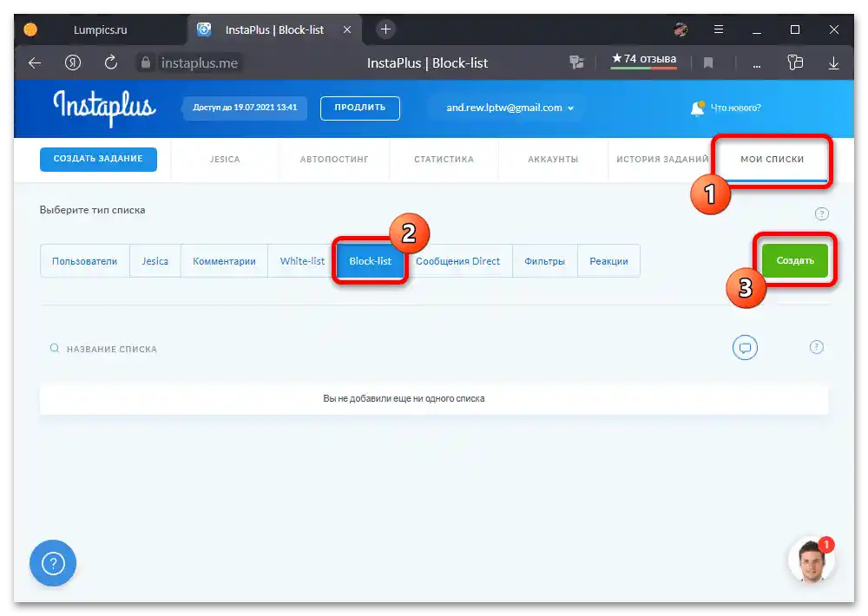The image size is (868, 616).
Task: Click the 'Вы не добавили еще ни одного списка' message
Action: tap(404, 398)
